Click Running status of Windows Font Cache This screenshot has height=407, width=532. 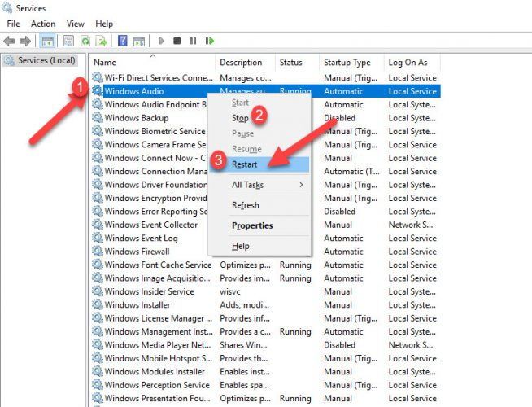tap(295, 265)
